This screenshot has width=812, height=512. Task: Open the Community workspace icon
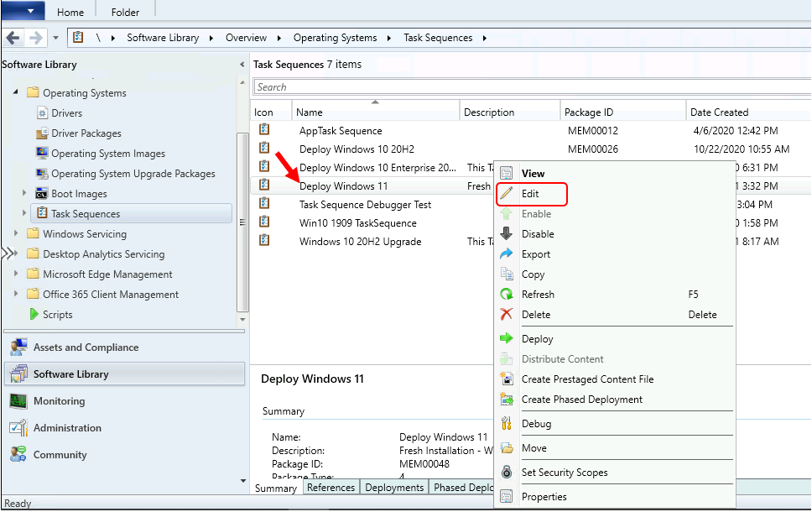(18, 454)
